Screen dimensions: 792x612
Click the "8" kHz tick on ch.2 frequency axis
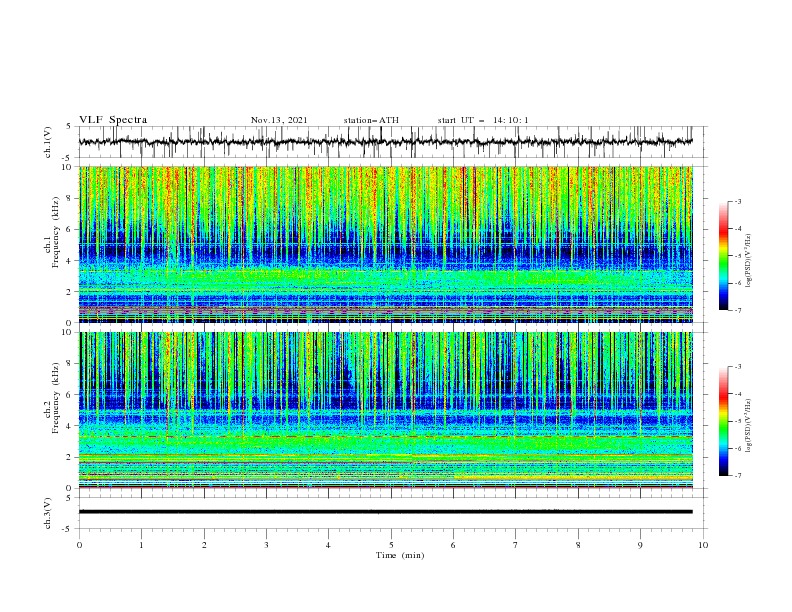coord(71,364)
